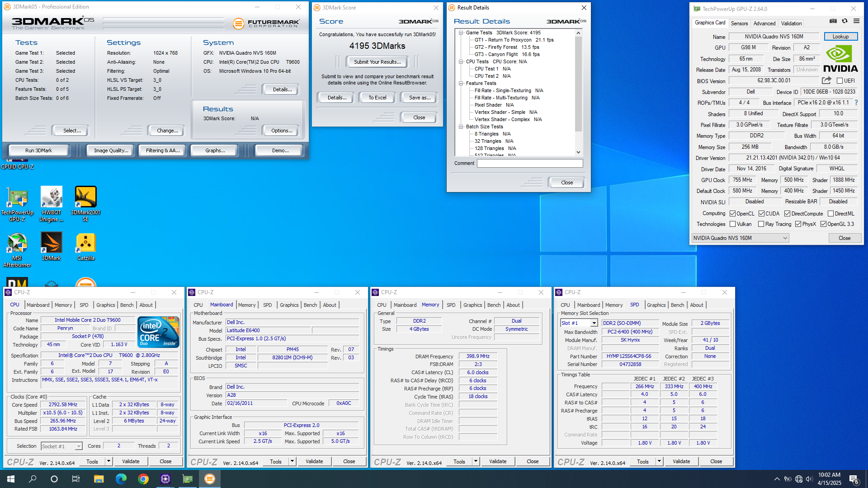This screenshot has height=488, width=868.
Task: Click the Bus Interface question mark icon
Action: point(856,103)
